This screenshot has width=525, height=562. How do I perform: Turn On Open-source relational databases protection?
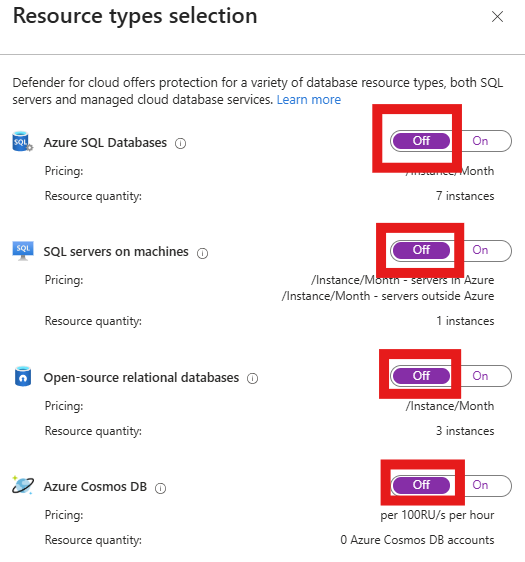click(480, 376)
